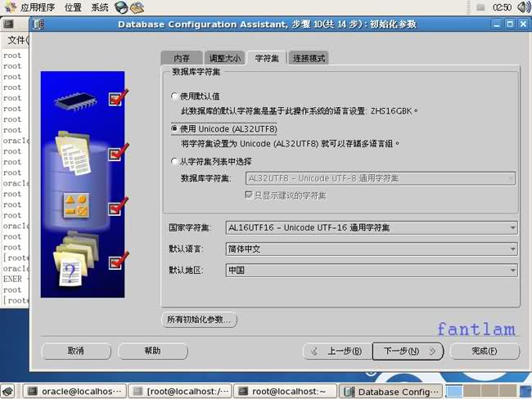Switch to the 调整大小 tab
Image resolution: width=532 pixels, height=399 pixels.
click(x=224, y=58)
